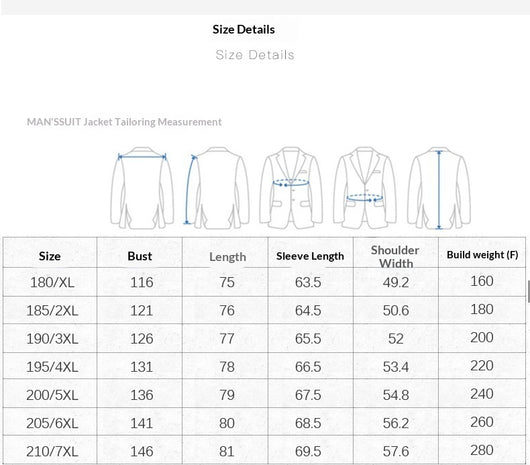This screenshot has width=530, height=465.
Task: Click bust value '116'
Action: click(x=142, y=283)
